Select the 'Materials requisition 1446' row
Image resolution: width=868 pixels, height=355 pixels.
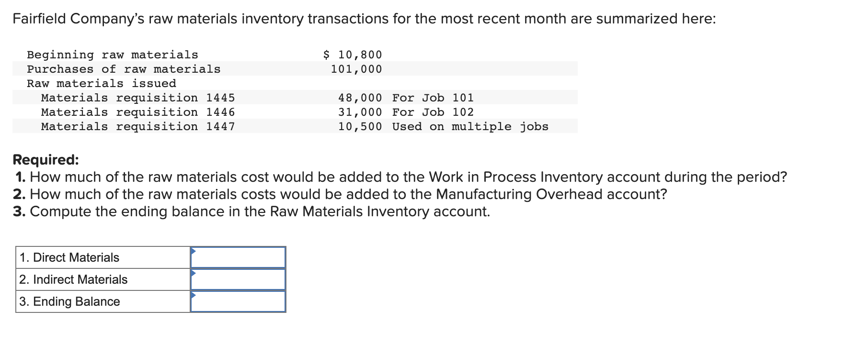[295, 112]
